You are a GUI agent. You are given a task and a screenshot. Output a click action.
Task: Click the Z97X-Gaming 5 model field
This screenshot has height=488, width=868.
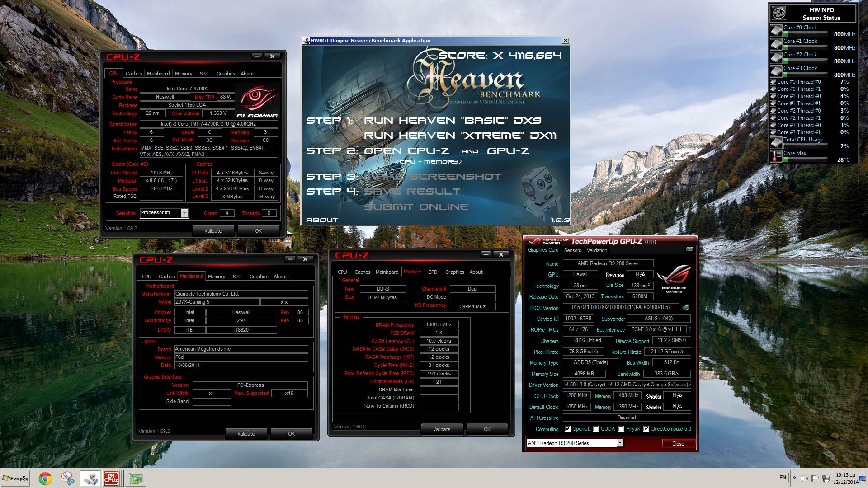pyautogui.click(x=217, y=302)
